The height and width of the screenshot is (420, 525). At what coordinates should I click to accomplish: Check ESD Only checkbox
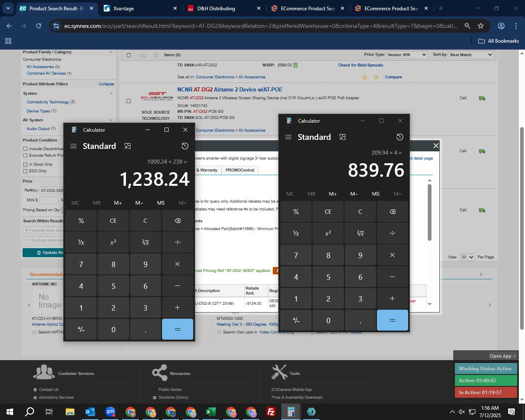[25, 171]
